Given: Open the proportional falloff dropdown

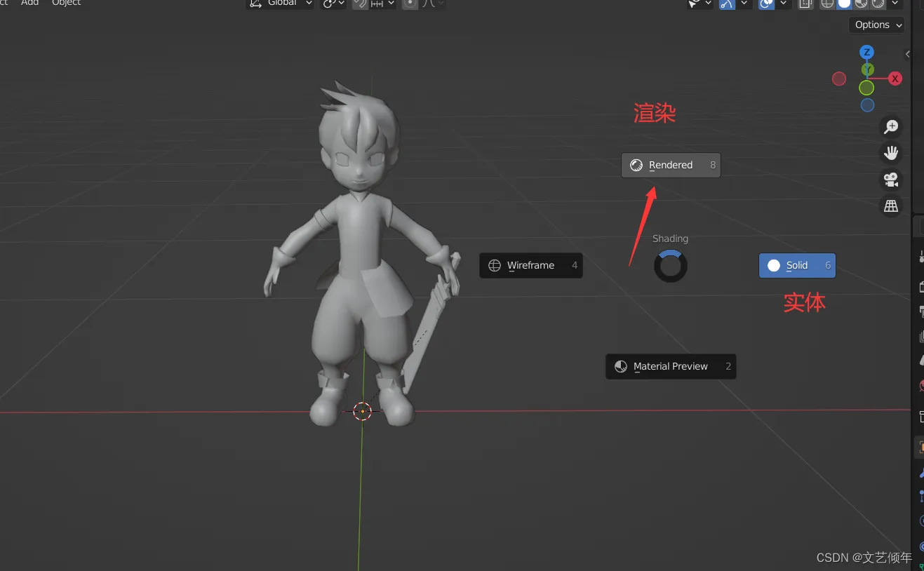Looking at the screenshot, I should (432, 4).
